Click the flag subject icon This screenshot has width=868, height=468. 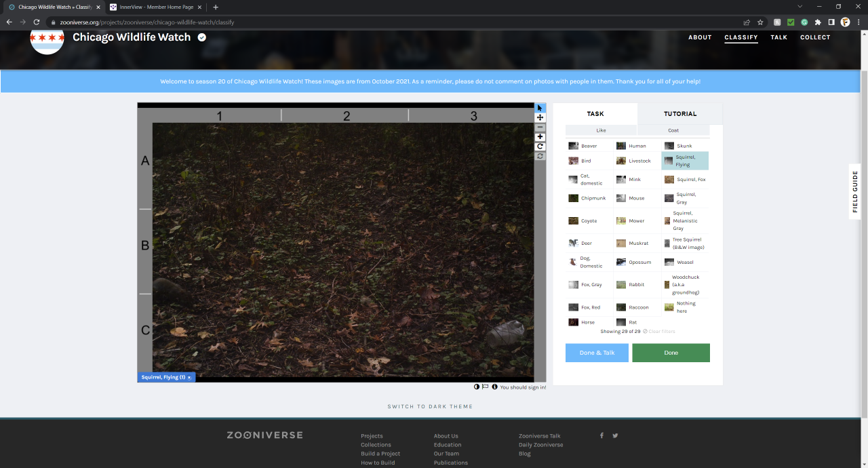tap(486, 387)
